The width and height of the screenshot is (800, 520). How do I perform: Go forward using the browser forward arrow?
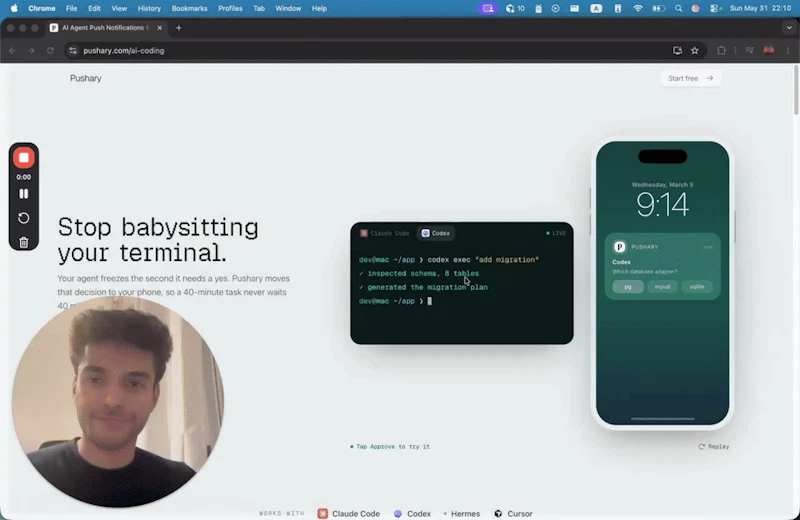(31, 51)
